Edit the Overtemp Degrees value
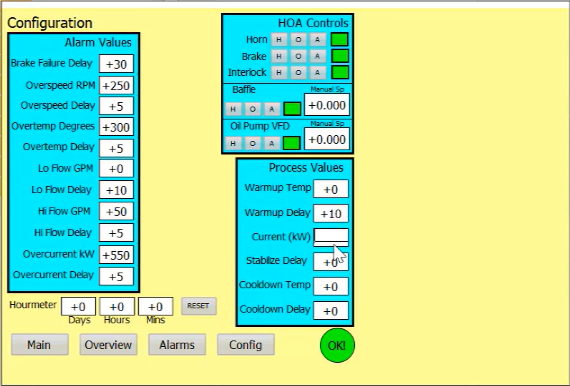 pyautogui.click(x=116, y=127)
